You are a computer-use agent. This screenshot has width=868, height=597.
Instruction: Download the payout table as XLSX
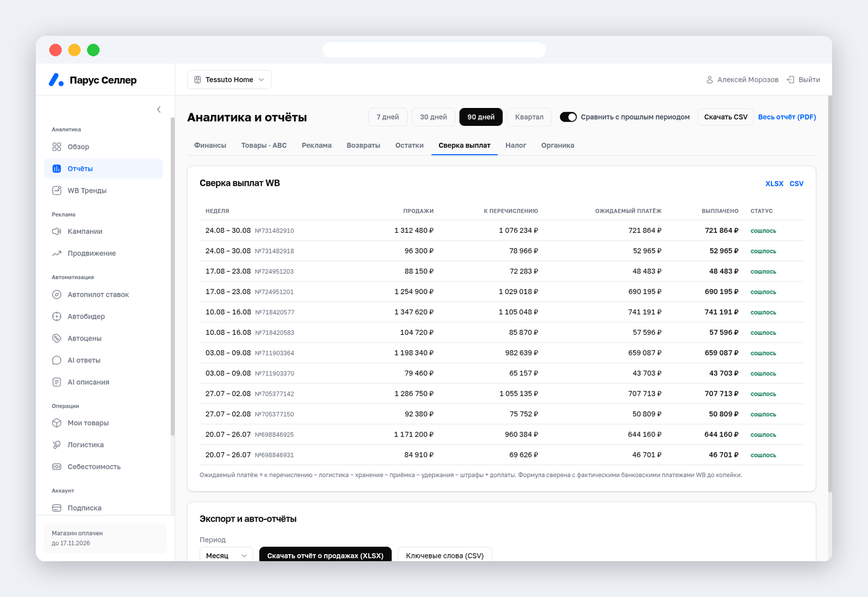(774, 184)
